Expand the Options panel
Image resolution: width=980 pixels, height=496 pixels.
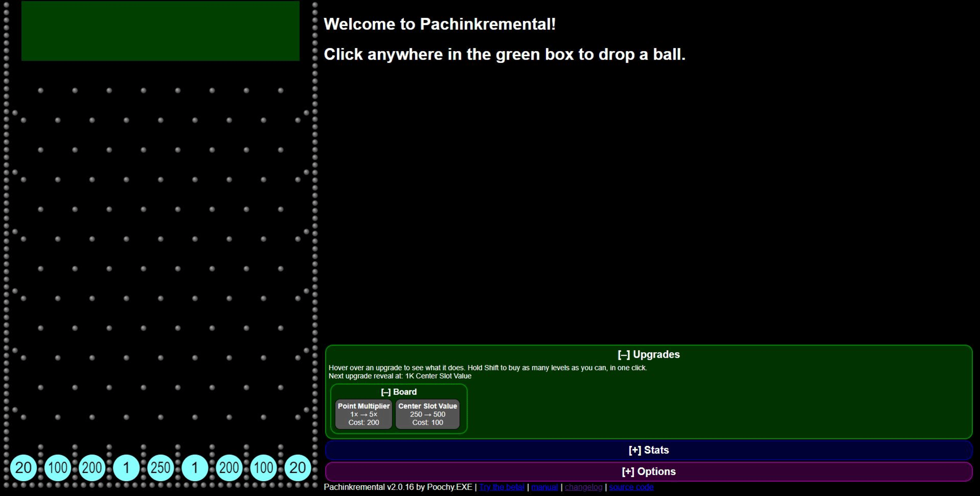648,472
